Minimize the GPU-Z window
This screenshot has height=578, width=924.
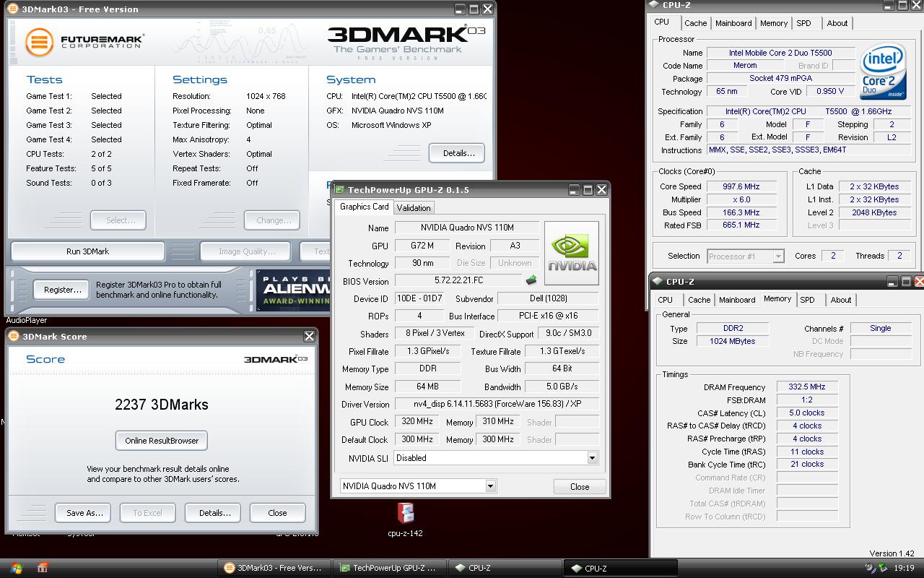tap(574, 189)
